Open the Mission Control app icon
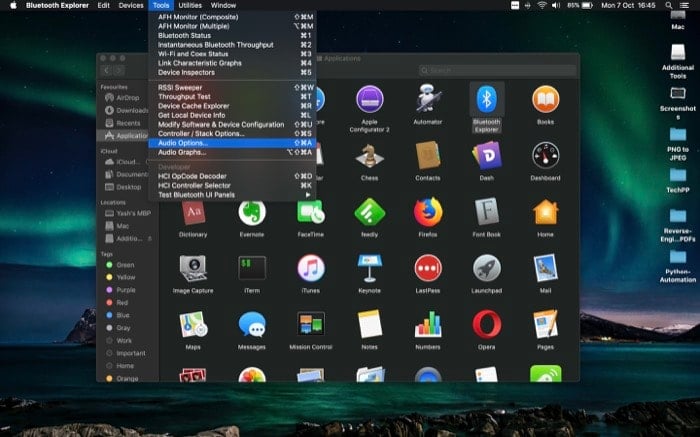The width and height of the screenshot is (700, 437). [311, 324]
